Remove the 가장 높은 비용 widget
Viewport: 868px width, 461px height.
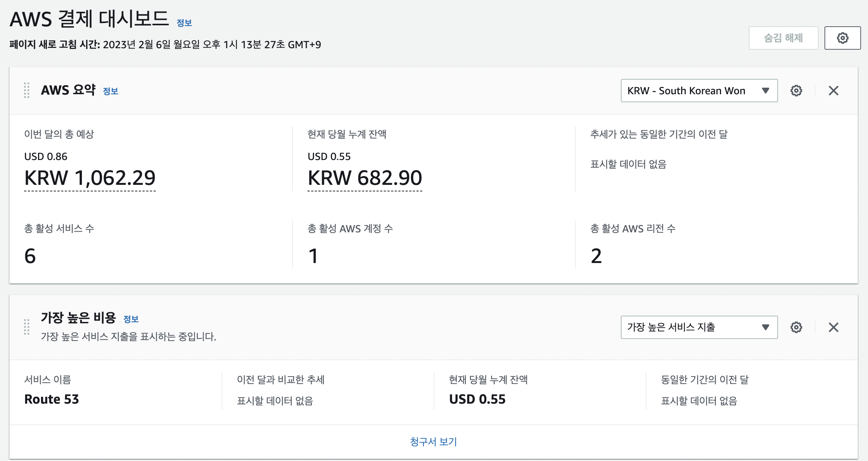[x=833, y=327]
